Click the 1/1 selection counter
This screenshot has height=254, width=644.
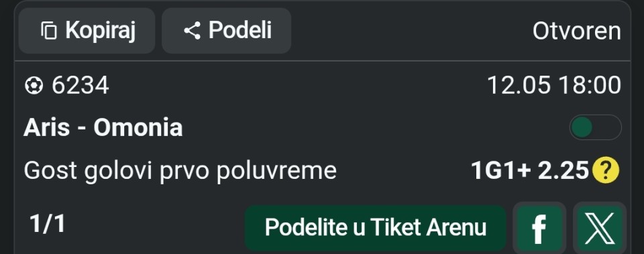tap(47, 224)
